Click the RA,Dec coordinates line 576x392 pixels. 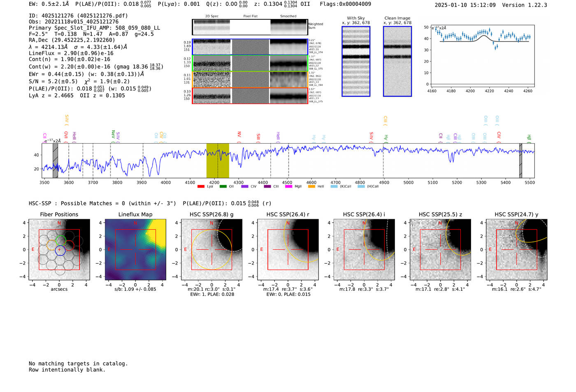click(72, 40)
